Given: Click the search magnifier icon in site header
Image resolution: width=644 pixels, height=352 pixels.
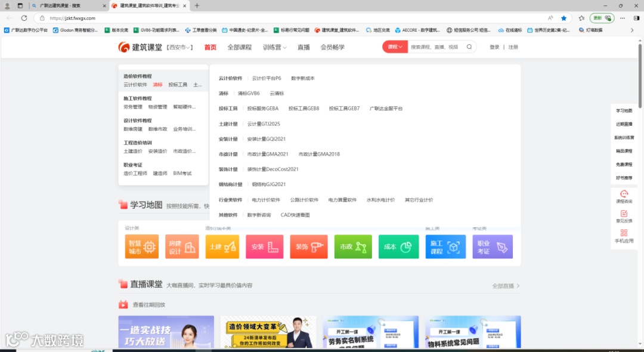Looking at the screenshot, I should pyautogui.click(x=469, y=47).
